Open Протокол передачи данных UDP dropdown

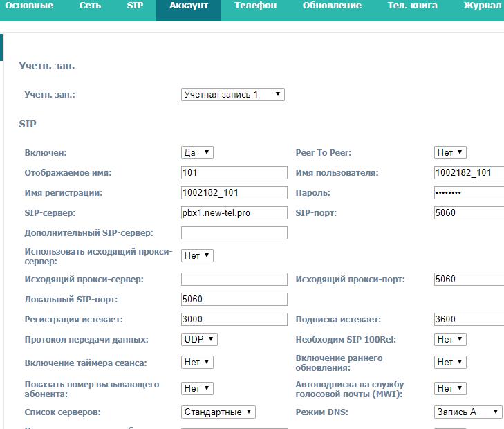(200, 339)
